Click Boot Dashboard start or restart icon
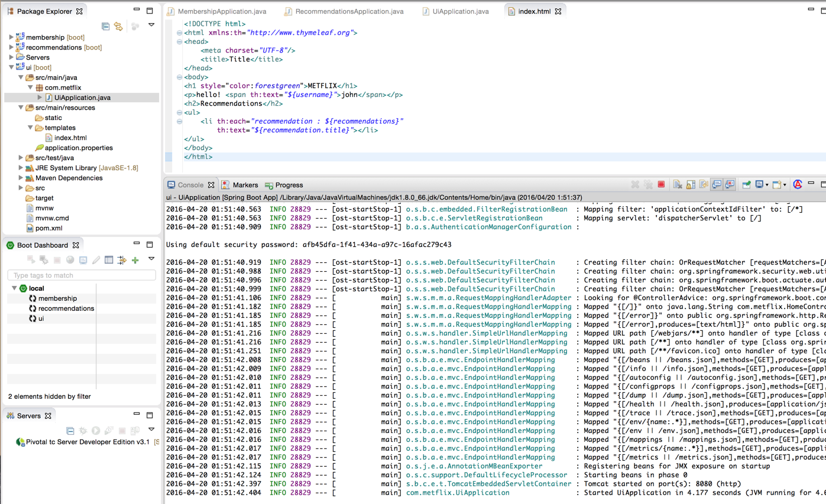Image resolution: width=826 pixels, height=504 pixels. click(x=31, y=260)
